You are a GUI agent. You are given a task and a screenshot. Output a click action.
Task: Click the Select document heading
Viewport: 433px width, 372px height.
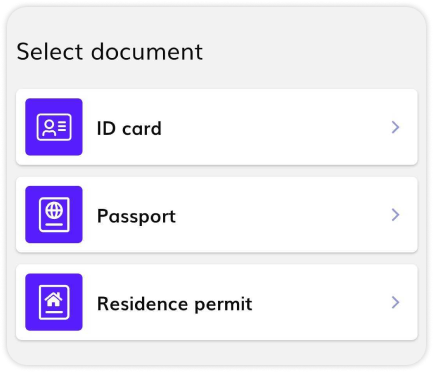coord(110,52)
